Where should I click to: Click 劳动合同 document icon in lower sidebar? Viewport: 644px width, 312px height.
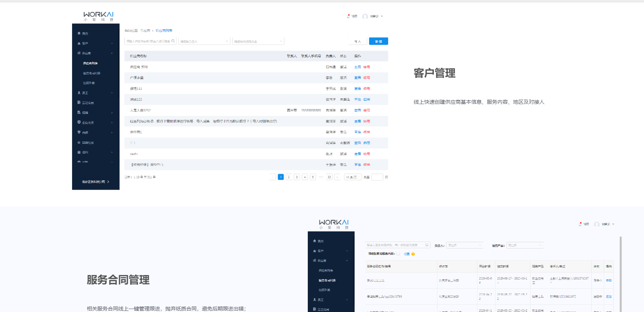(x=315, y=309)
